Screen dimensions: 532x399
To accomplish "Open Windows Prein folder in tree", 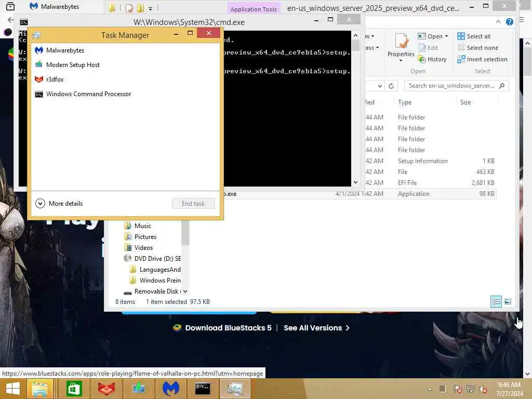I will pos(155,280).
